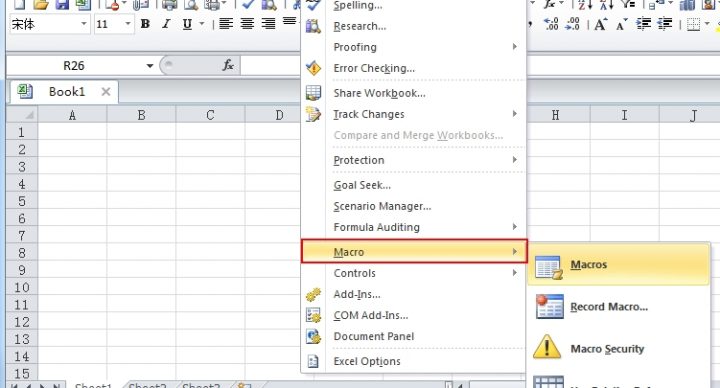Click the Select All corner button
The image size is (720, 388).
tap(22, 114)
